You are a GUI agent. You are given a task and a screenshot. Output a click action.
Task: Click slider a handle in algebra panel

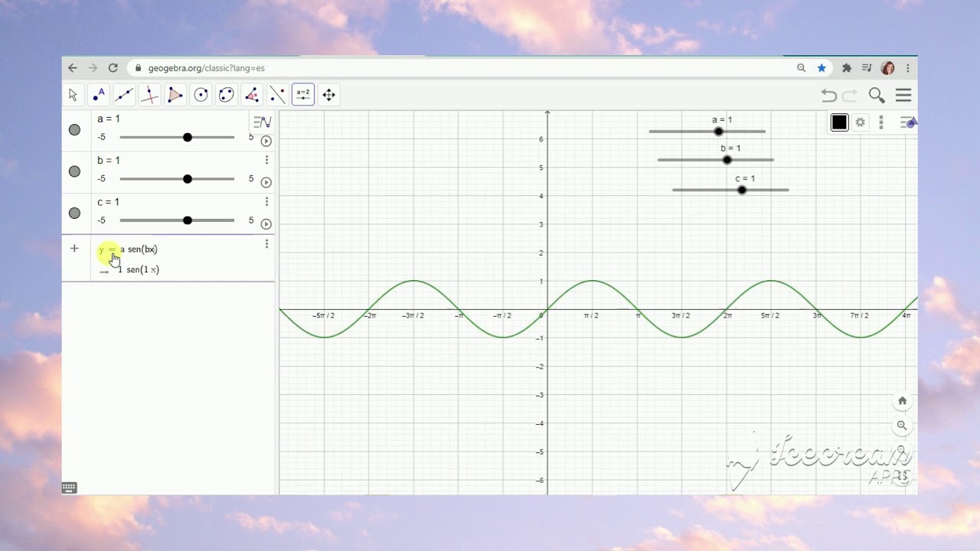pyautogui.click(x=188, y=137)
